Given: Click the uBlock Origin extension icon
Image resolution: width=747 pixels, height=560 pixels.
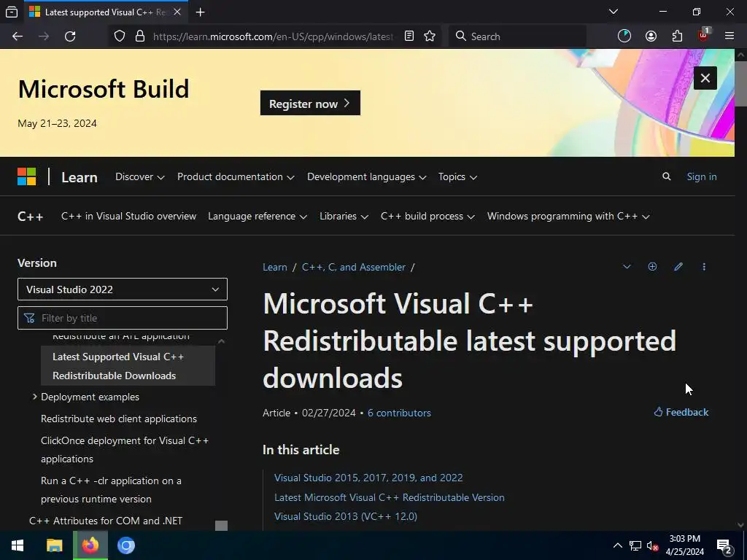Looking at the screenshot, I should (704, 35).
